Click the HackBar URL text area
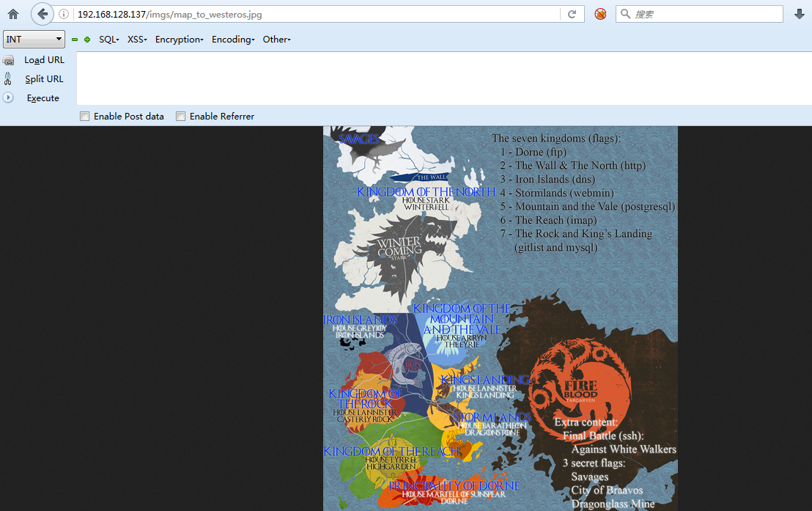Screen dimensions: 812x511 click(444, 78)
